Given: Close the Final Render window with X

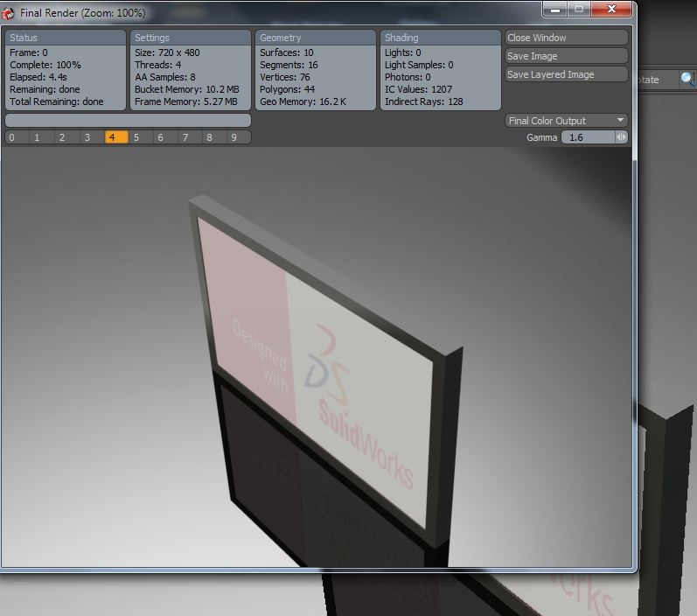Looking at the screenshot, I should [611, 9].
